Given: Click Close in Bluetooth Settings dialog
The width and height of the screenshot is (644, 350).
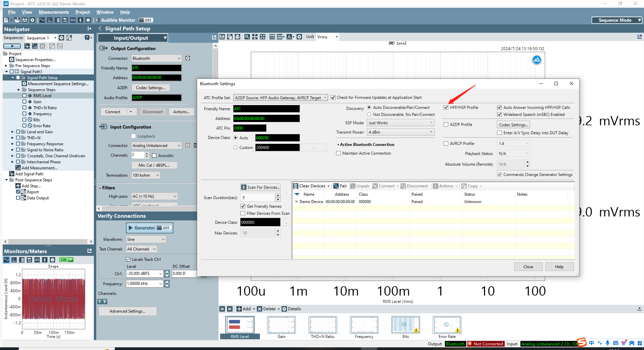Looking at the screenshot, I should [x=528, y=267].
